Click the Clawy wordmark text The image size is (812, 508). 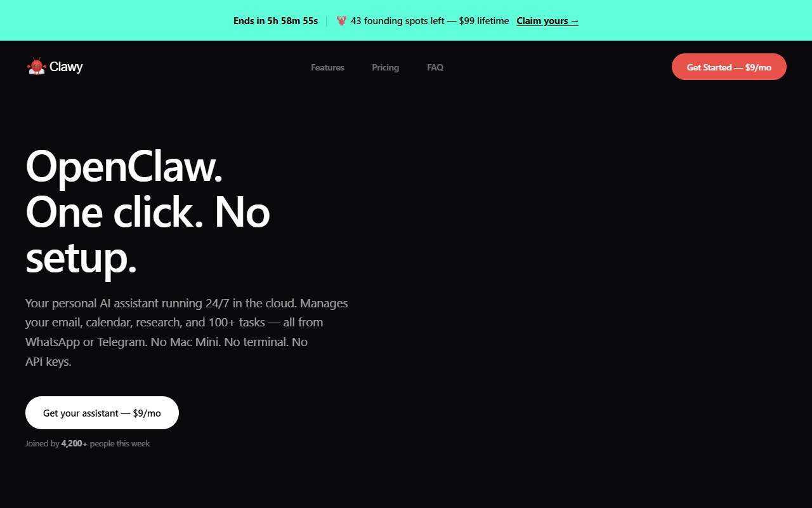(66, 66)
